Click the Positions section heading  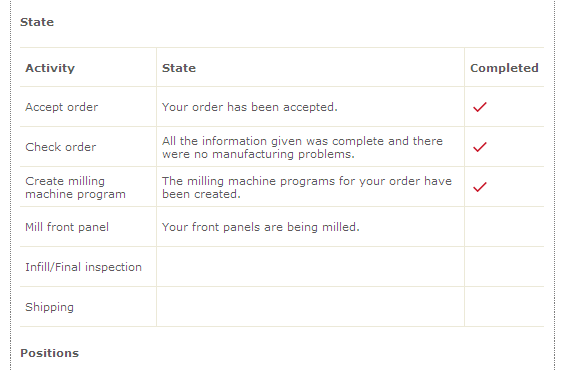(49, 353)
